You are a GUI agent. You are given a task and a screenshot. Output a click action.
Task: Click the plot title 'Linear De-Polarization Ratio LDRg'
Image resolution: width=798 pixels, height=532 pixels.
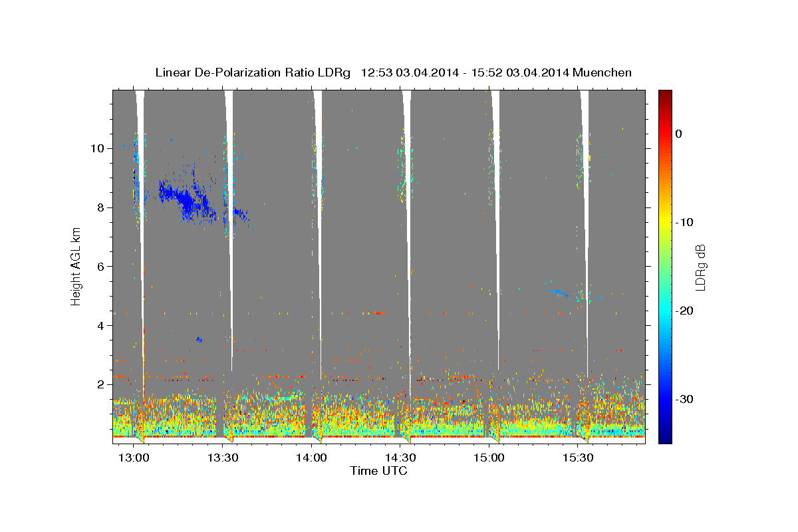tap(253, 72)
